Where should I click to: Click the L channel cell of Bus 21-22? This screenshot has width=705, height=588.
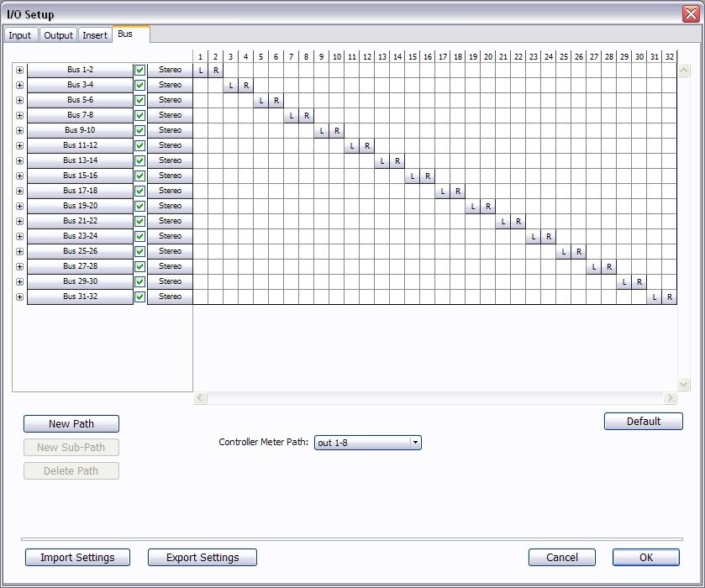(503, 222)
